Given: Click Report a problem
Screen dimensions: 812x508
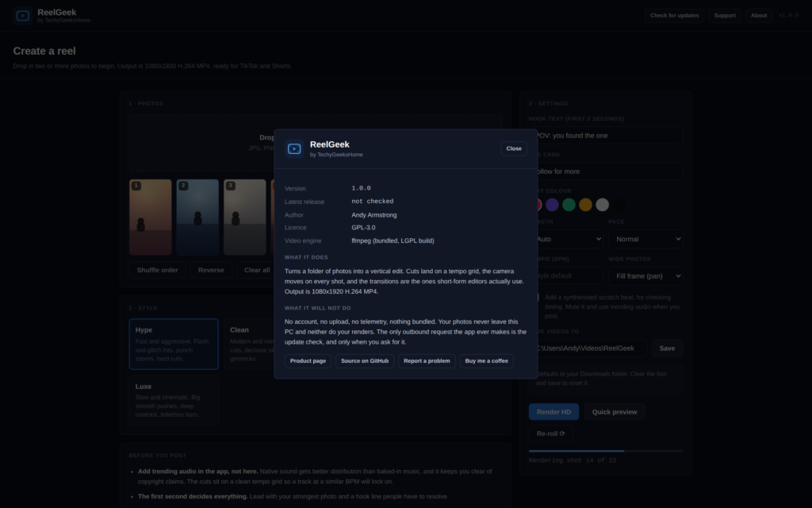Looking at the screenshot, I should coord(427,361).
